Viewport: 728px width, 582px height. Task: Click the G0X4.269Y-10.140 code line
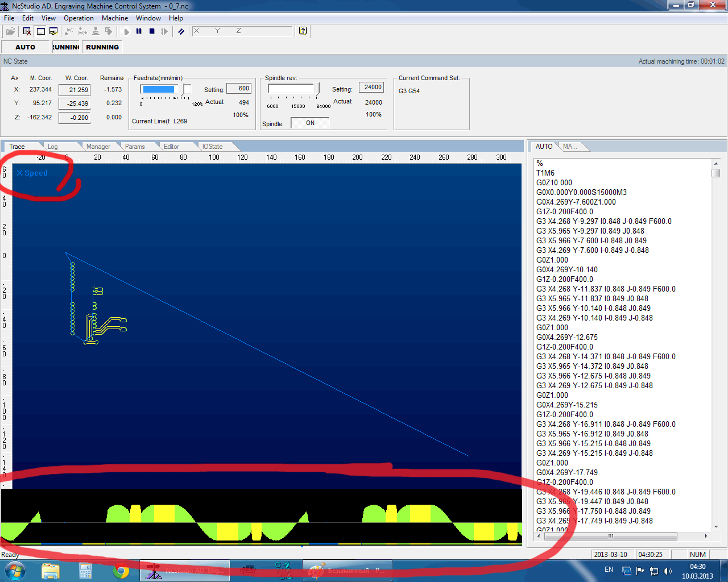tap(567, 269)
